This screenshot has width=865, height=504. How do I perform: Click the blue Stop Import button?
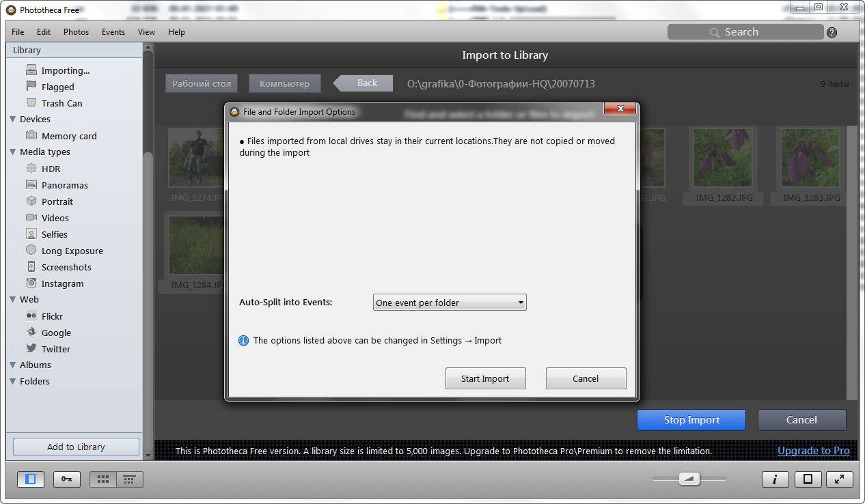[691, 420]
